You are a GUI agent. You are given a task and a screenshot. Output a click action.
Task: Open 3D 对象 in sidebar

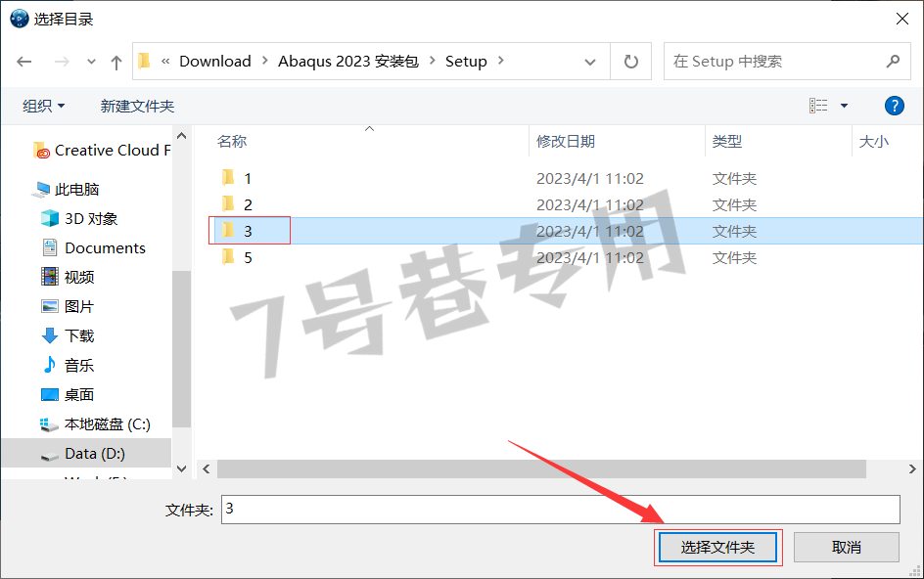point(79,218)
